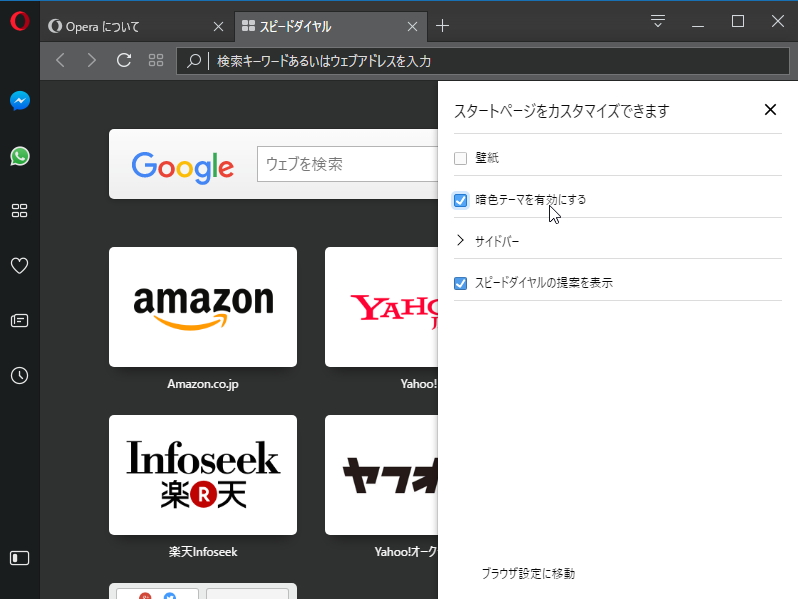Uncheck スピードダイヤルの提案を表示 checkbox
798x599 pixels.
coord(460,283)
